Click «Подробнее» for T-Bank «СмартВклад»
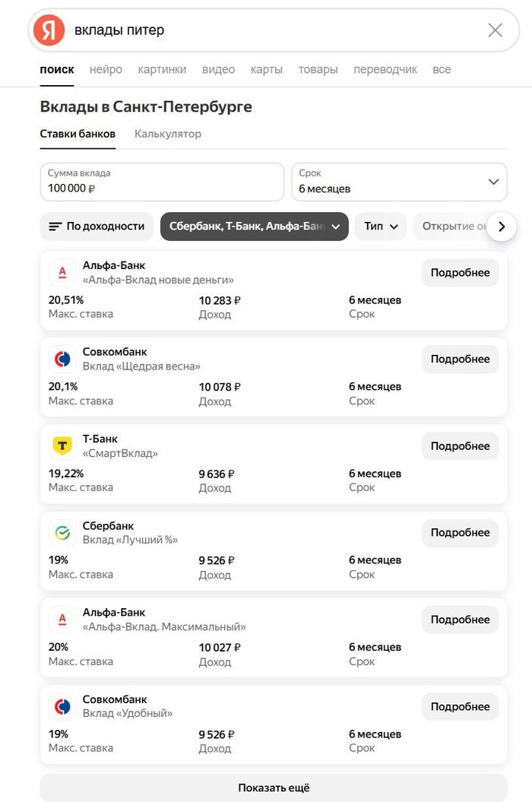Viewport: 532px width, 802px height. (x=460, y=446)
